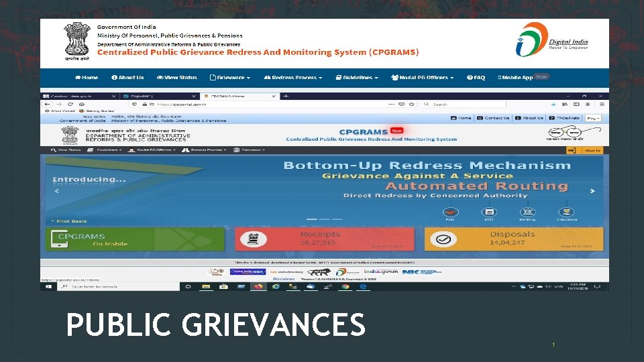Open the Library icon in browser toolbar
The image size is (644, 362).
pyautogui.click(x=565, y=105)
